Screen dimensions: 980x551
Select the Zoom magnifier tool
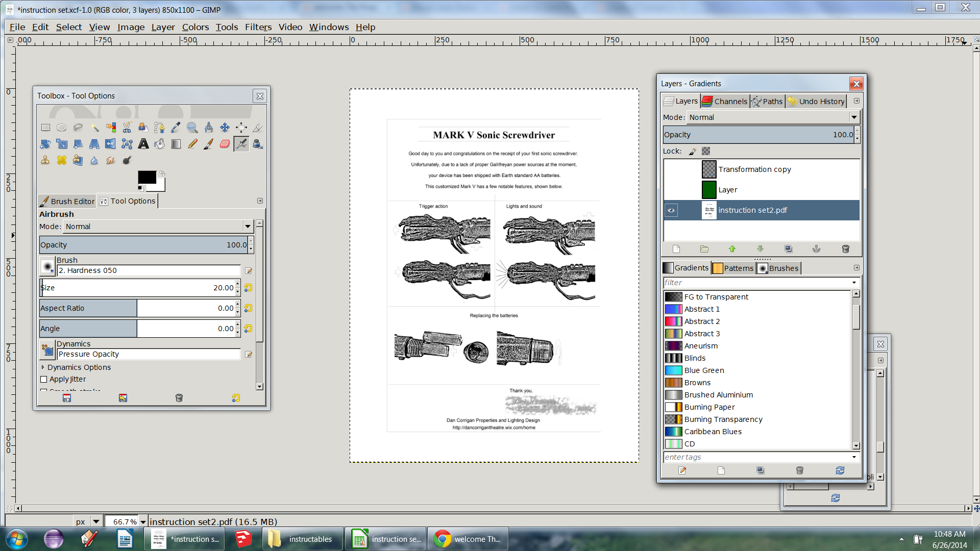pos(192,128)
